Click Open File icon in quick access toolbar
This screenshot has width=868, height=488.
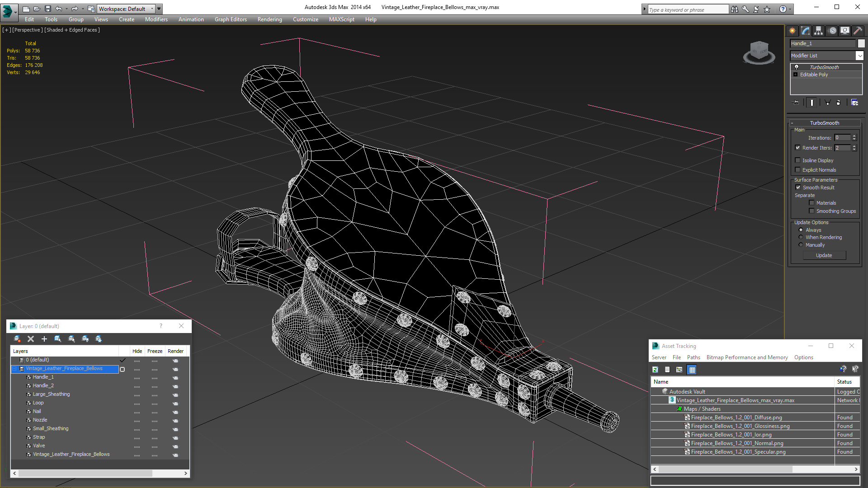pos(37,9)
